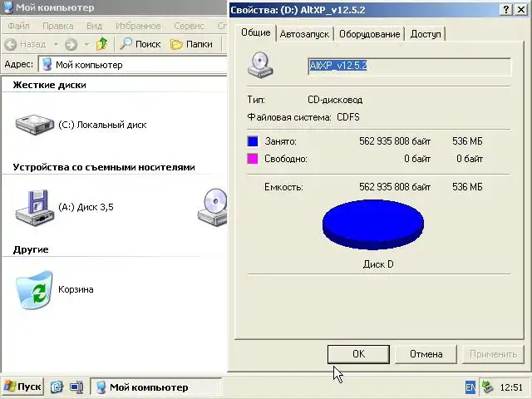Switch to the Доступ tab

coord(426,34)
